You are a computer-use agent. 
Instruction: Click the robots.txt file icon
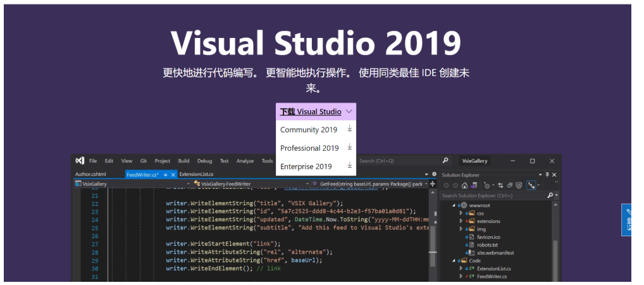coord(471,244)
